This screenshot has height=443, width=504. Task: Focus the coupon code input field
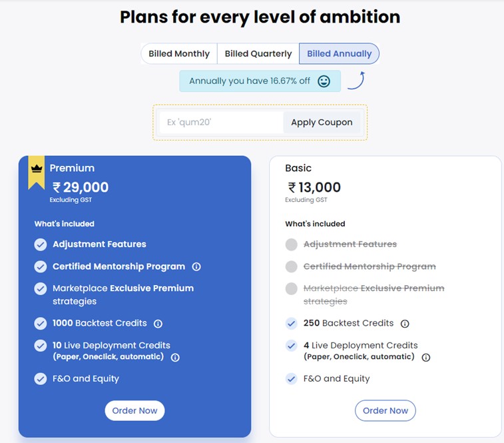221,123
